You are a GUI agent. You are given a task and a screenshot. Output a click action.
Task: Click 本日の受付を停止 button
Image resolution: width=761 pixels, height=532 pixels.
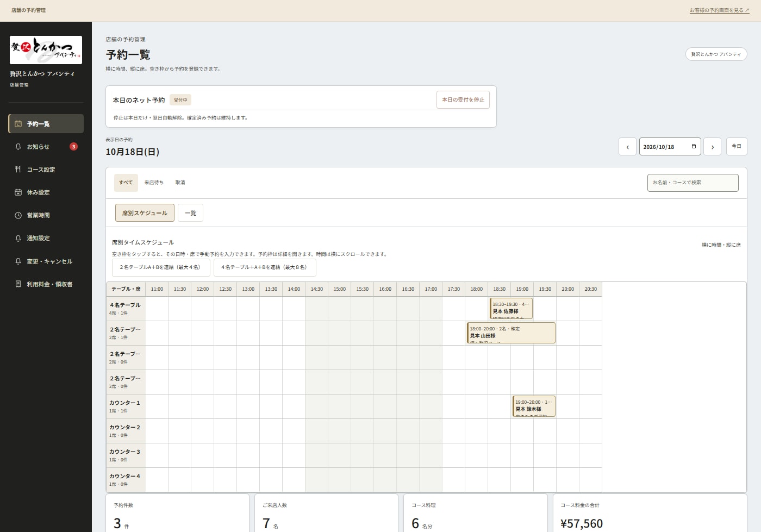(463, 100)
